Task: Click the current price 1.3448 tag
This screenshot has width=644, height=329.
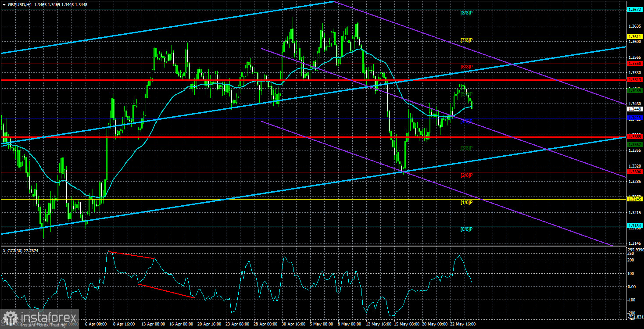Action: 635,109
